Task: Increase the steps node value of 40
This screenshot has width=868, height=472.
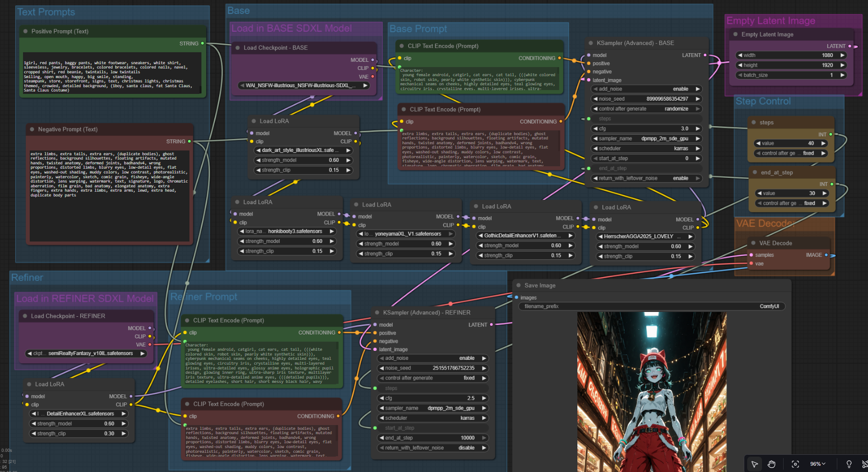Action: pyautogui.click(x=823, y=143)
